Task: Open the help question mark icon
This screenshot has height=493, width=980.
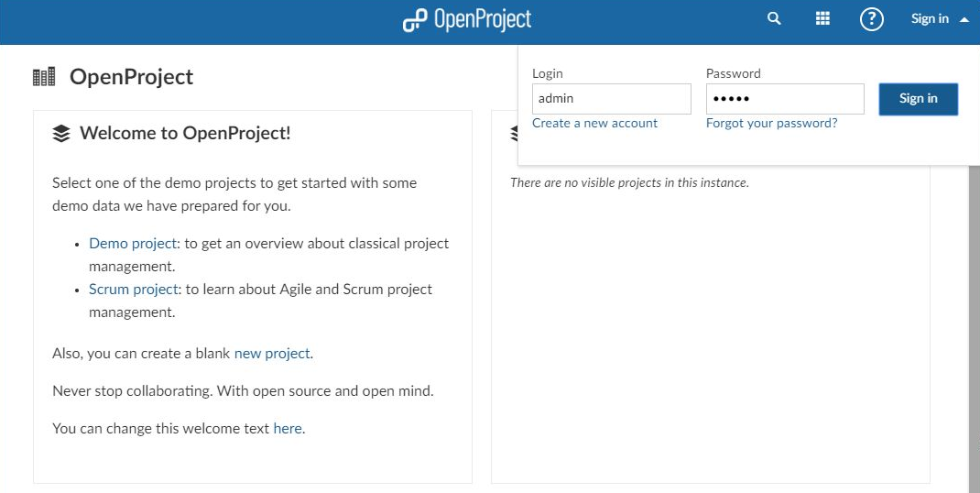Action: pyautogui.click(x=871, y=19)
